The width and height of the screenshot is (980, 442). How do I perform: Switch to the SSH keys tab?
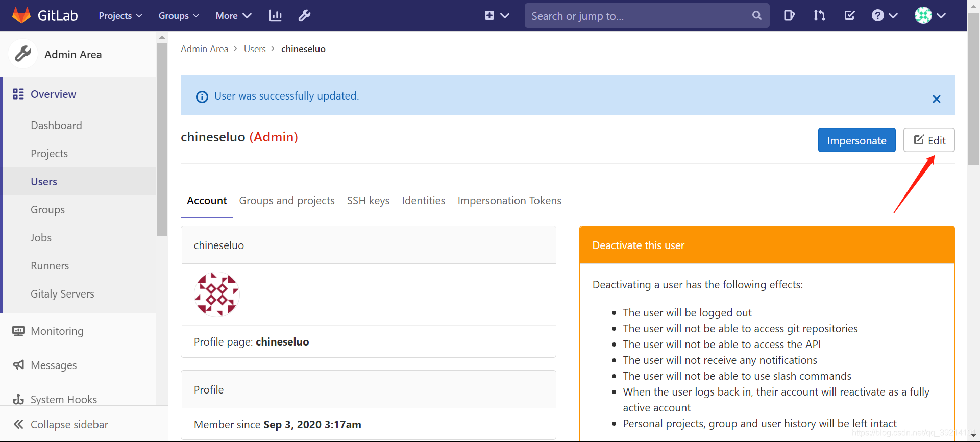368,201
